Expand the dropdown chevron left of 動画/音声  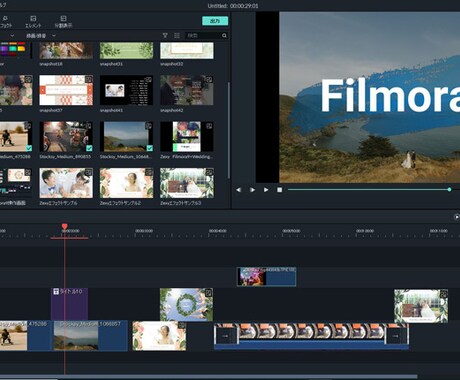pyautogui.click(x=12, y=35)
